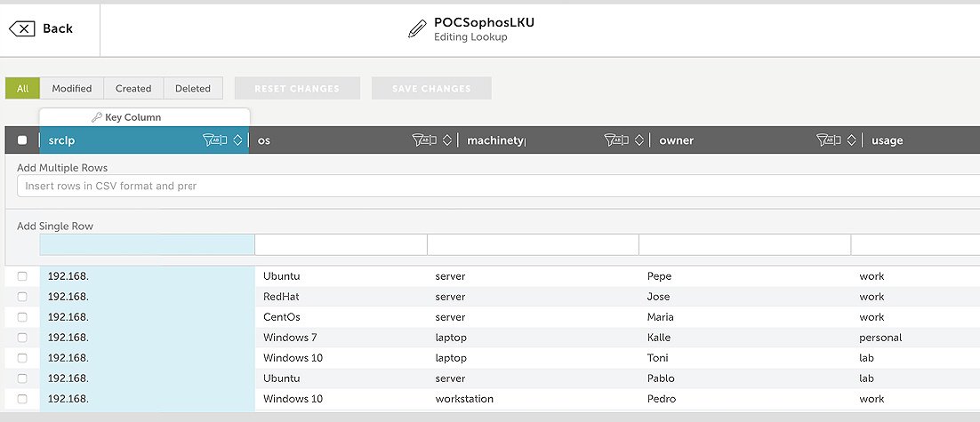Click the single-row os input field

pyautogui.click(x=341, y=244)
